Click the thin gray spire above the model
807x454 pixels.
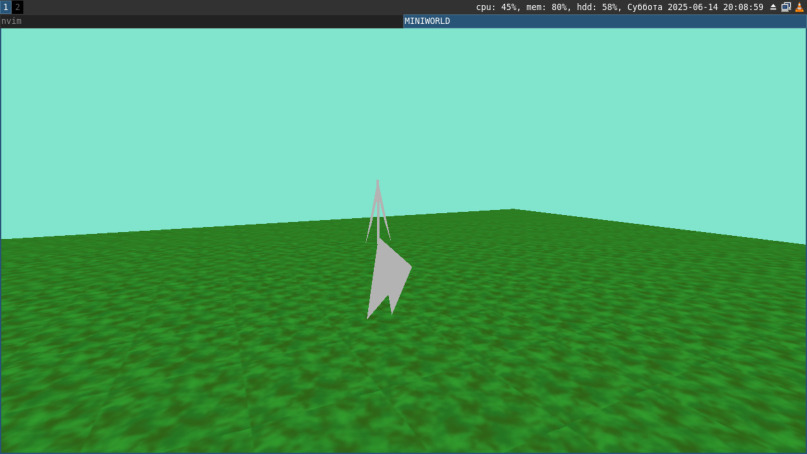click(378, 210)
